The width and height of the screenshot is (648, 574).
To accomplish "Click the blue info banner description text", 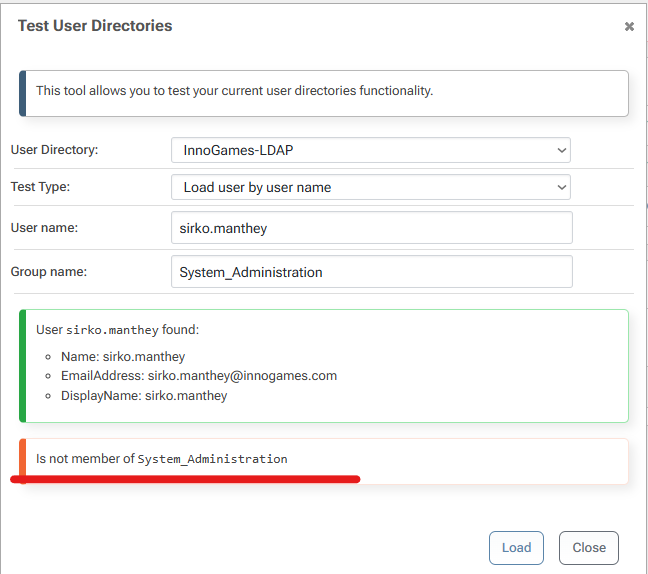I will [x=234, y=91].
